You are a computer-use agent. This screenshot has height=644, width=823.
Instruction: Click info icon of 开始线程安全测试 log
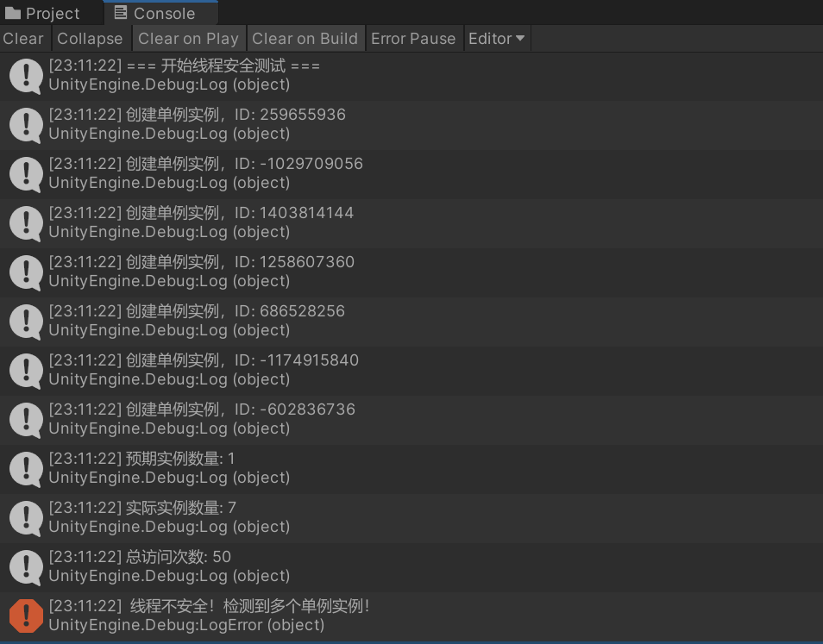26,76
